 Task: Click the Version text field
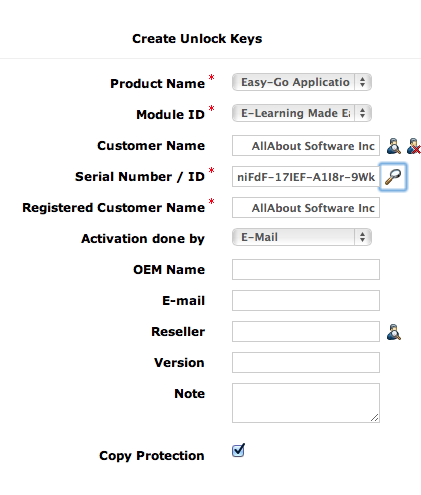tap(306, 363)
